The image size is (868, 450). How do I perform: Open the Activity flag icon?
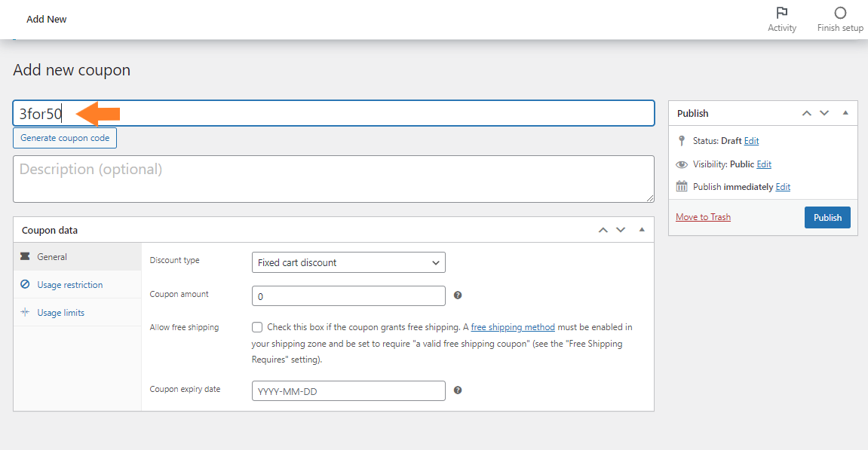(x=781, y=13)
